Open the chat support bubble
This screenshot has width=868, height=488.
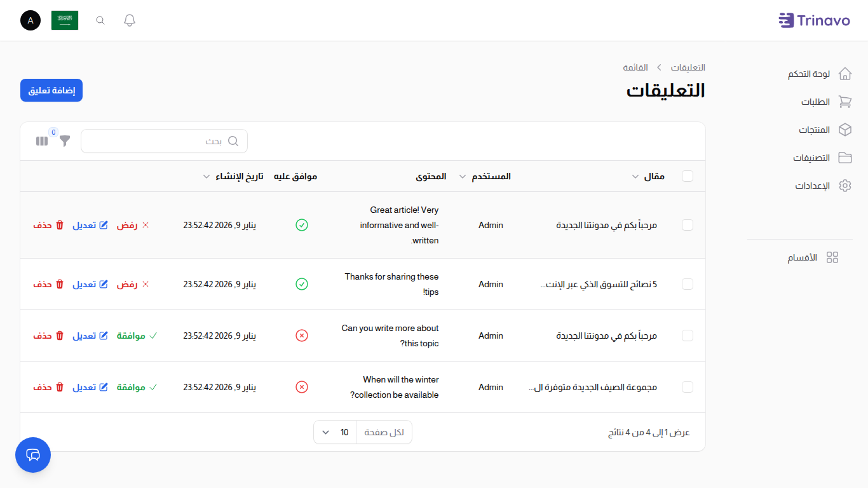32,455
